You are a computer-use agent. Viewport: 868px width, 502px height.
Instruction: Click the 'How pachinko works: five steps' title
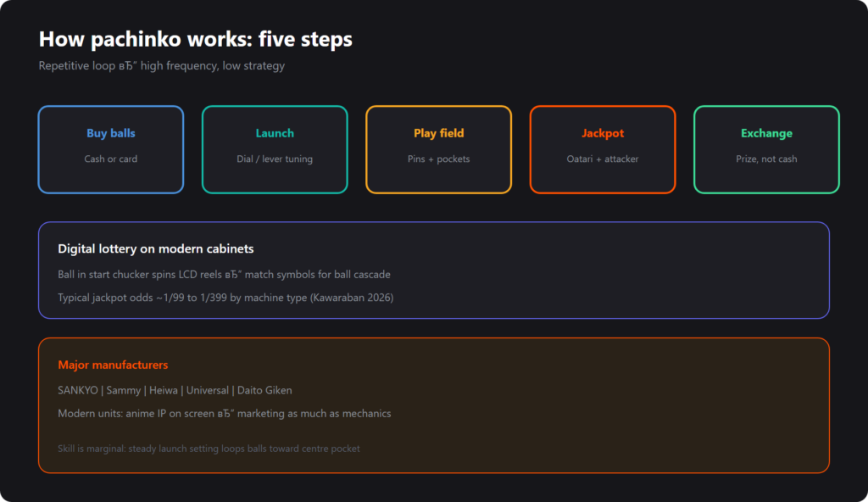[196, 39]
